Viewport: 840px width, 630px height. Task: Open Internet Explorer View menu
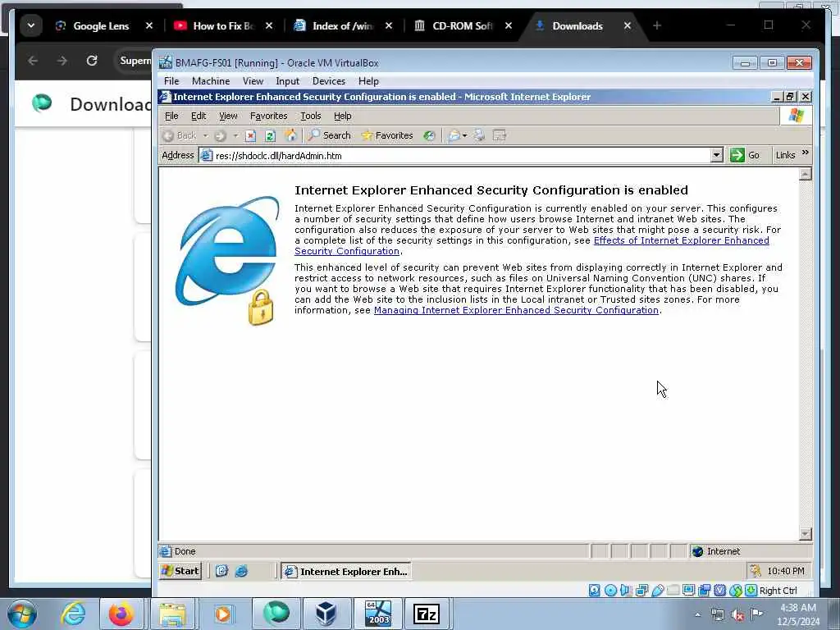click(x=228, y=116)
